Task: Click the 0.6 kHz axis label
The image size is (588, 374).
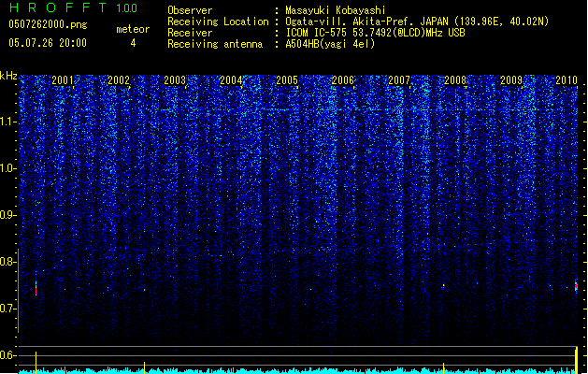Action: tap(7, 355)
